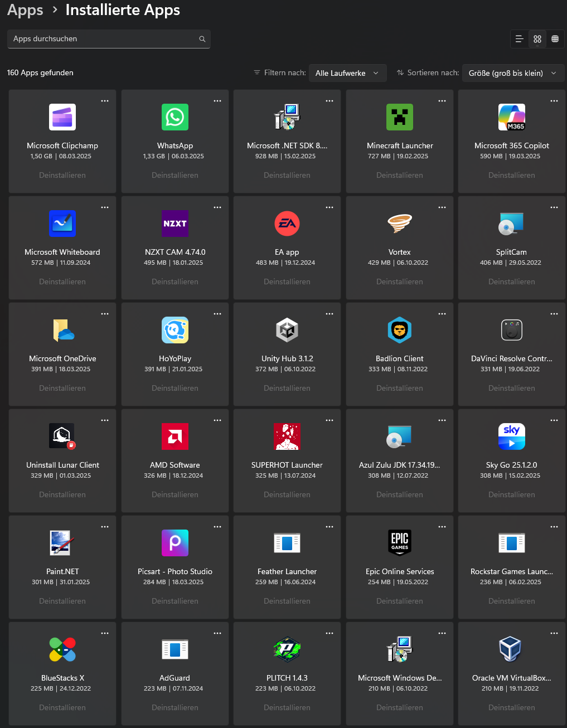Click the EA app icon

coord(287,224)
